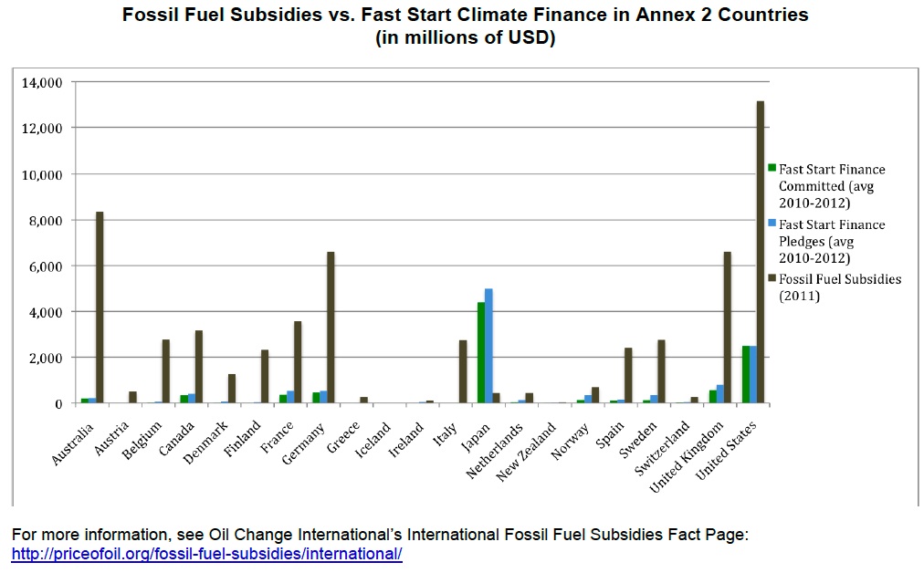Click the 4,000 y-axis label

tap(46, 313)
